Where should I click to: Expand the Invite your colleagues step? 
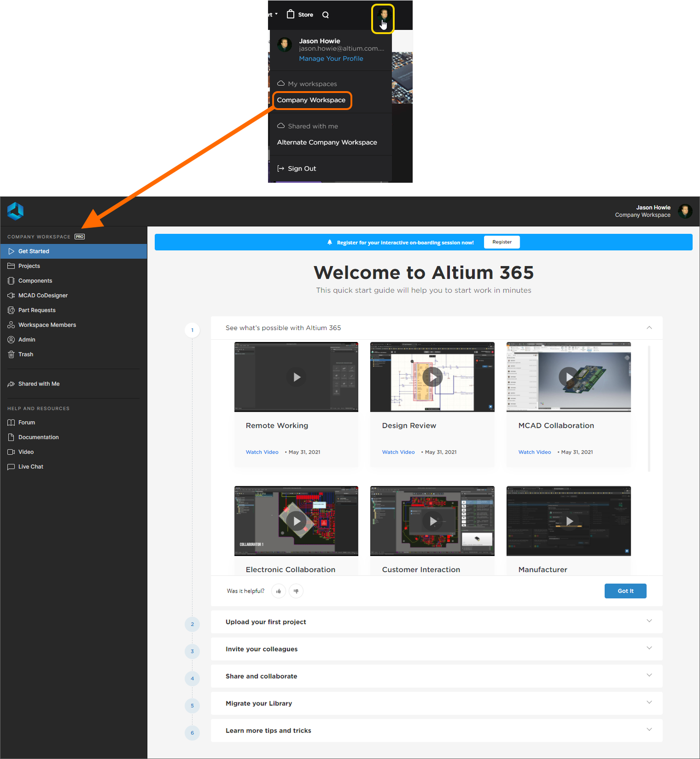[x=649, y=648]
